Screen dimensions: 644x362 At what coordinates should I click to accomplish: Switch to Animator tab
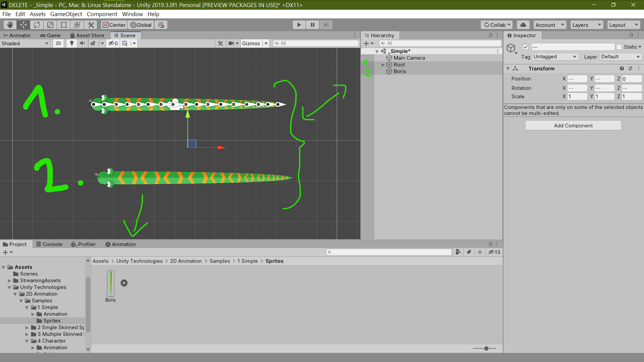[17, 35]
